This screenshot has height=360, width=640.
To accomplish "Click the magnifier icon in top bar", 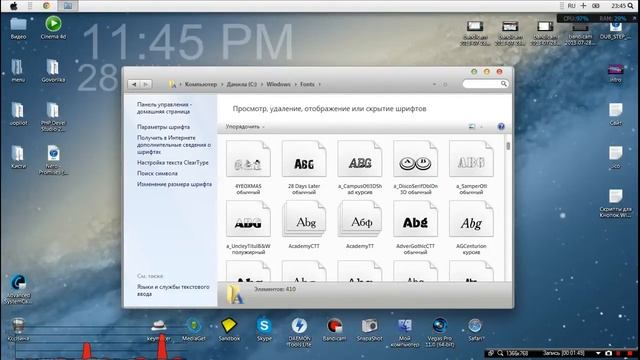I will (631, 6).
